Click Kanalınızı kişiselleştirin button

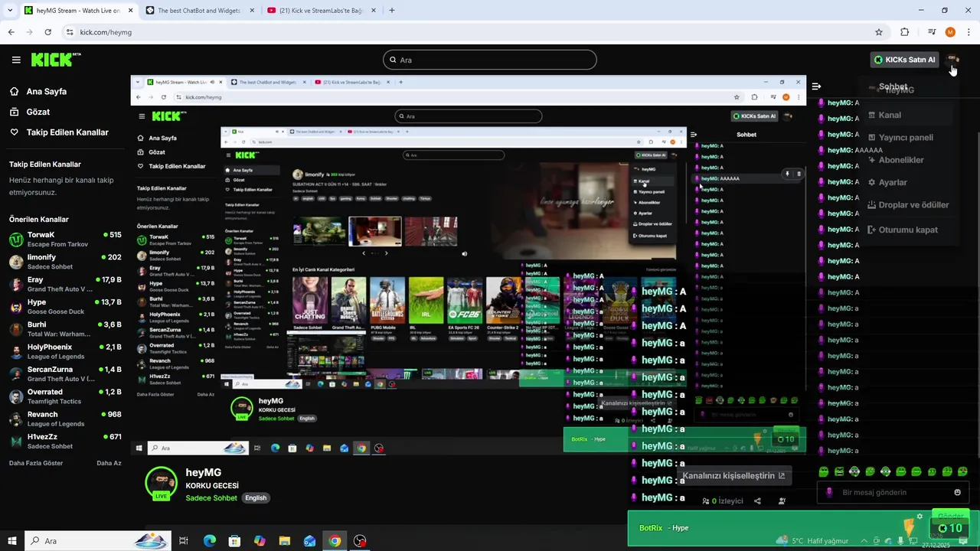point(733,475)
